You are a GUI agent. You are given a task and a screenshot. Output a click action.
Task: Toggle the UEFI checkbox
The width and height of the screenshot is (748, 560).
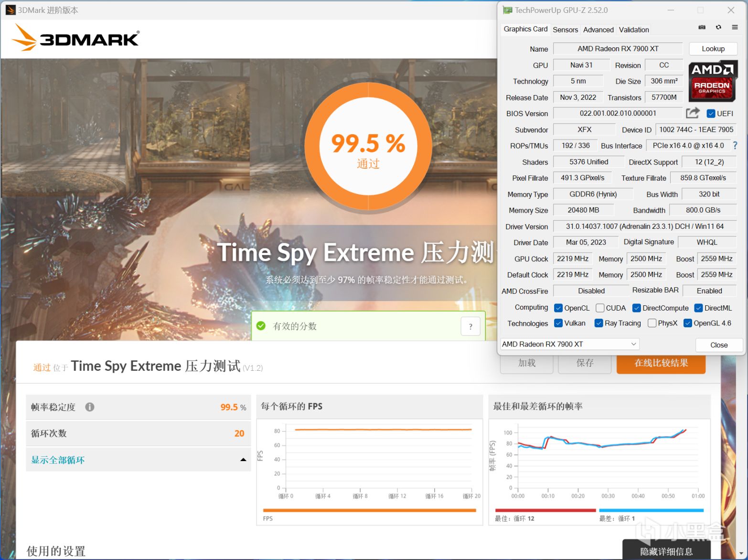711,114
